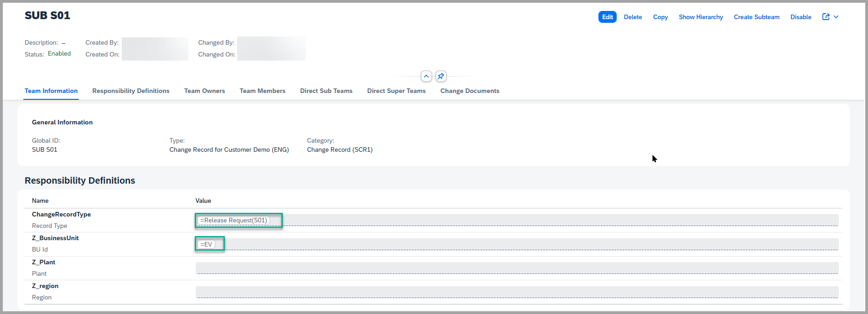Open Show Hierarchy

pos(701,17)
